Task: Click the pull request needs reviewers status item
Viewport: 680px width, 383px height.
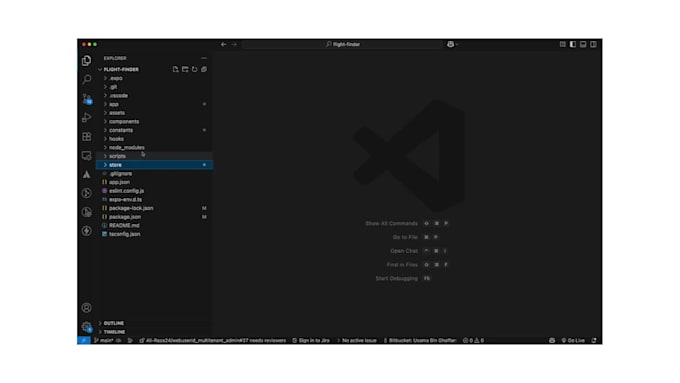Action: [212, 340]
